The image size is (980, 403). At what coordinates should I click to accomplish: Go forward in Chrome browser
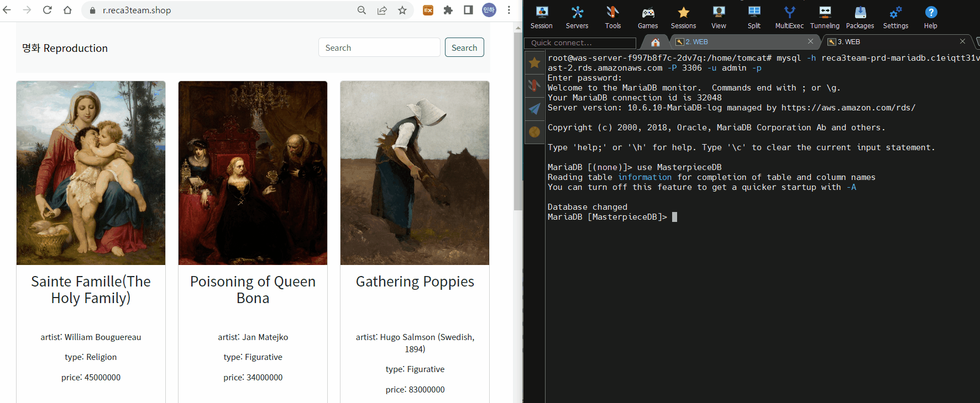click(27, 10)
